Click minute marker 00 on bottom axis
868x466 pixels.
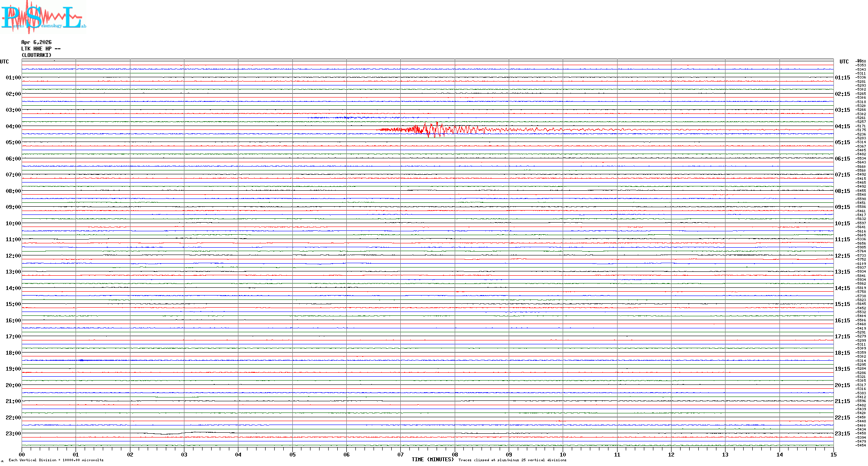(22, 454)
